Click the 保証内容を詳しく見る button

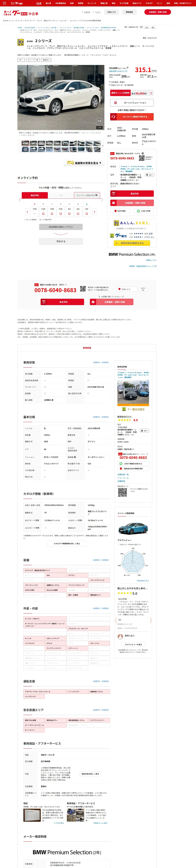[90, 774]
